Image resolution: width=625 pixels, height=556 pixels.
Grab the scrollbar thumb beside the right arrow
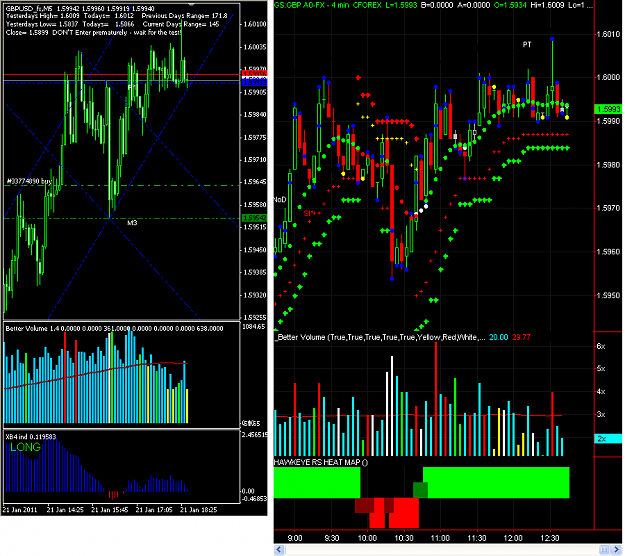coord(604,550)
